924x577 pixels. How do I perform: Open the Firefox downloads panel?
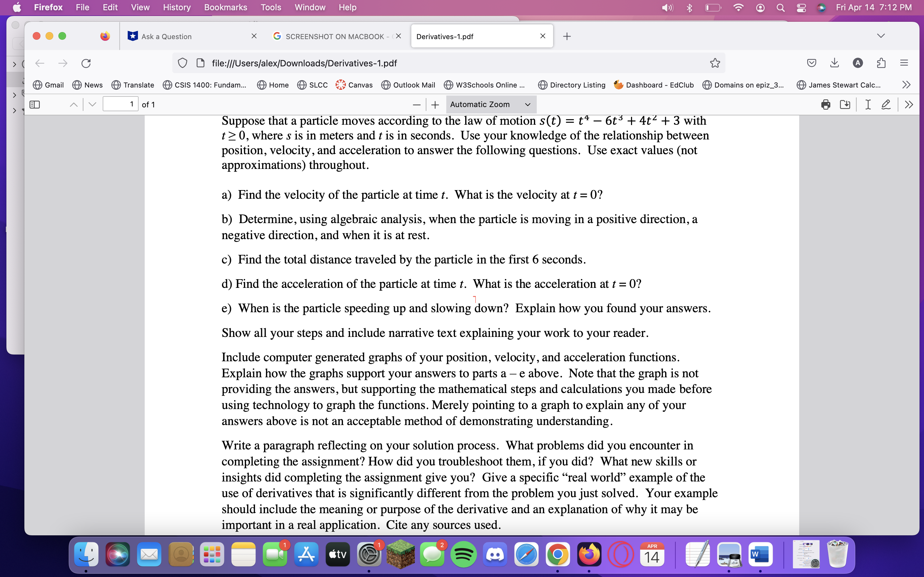[835, 63]
